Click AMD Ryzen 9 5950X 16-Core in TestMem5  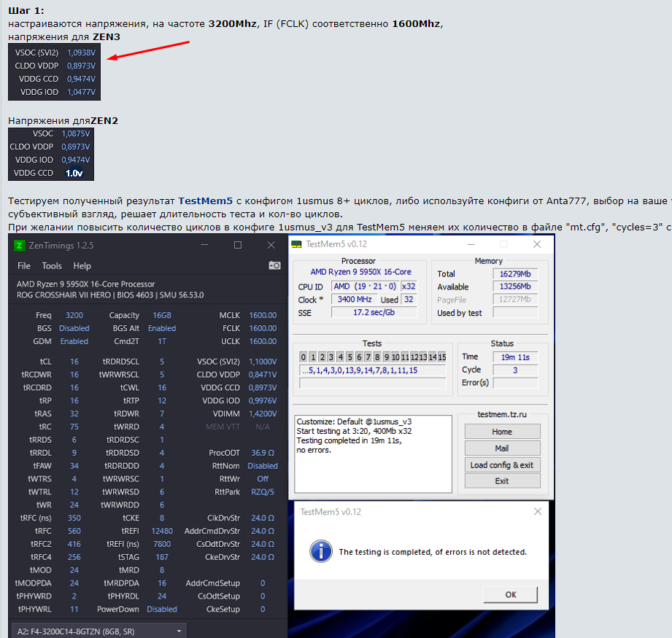tap(360, 272)
